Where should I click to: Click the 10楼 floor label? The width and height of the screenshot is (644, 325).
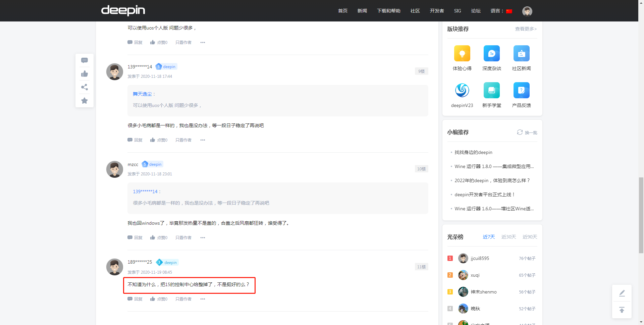pos(421,169)
